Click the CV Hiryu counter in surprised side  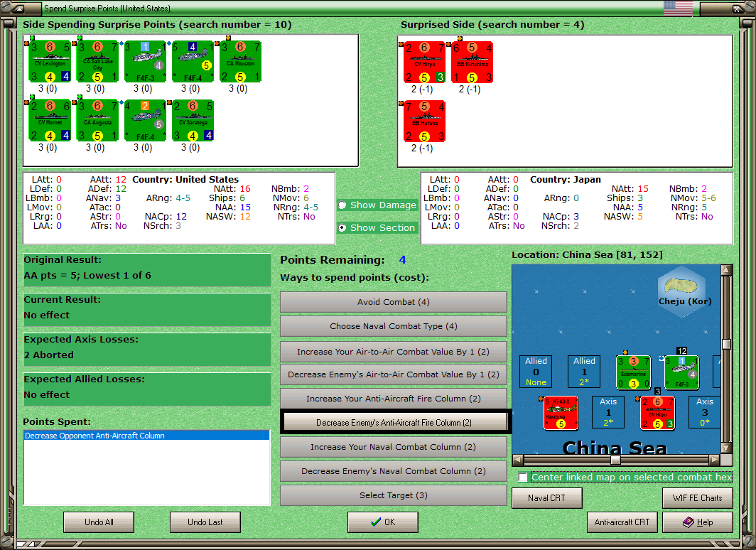tap(424, 63)
